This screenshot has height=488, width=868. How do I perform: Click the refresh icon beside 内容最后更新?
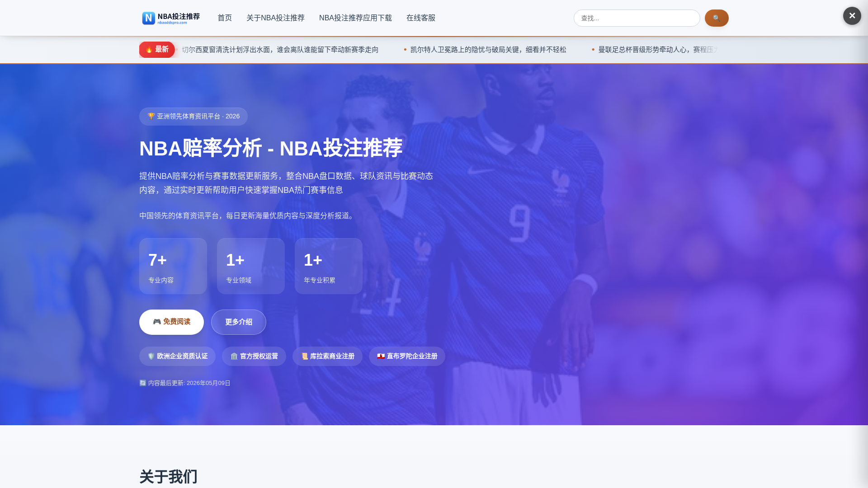point(143,383)
